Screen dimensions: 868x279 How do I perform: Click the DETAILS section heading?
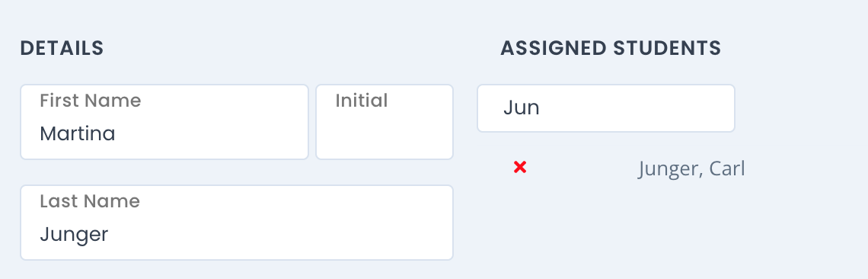click(x=62, y=48)
